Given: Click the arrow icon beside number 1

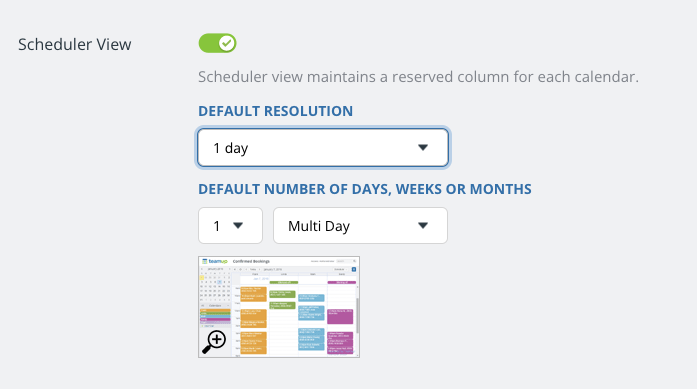Looking at the screenshot, I should (x=238, y=225).
